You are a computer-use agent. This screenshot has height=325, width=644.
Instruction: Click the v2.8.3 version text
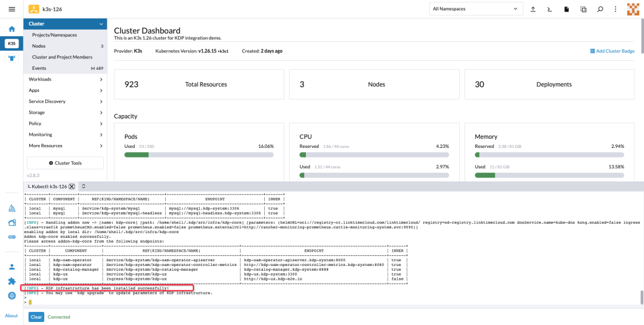point(33,175)
